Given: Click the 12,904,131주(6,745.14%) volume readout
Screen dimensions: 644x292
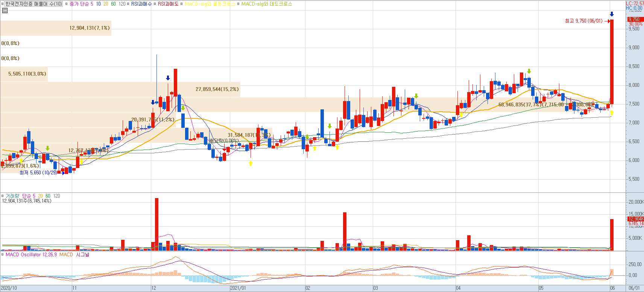Looking at the screenshot, I should (27, 201).
